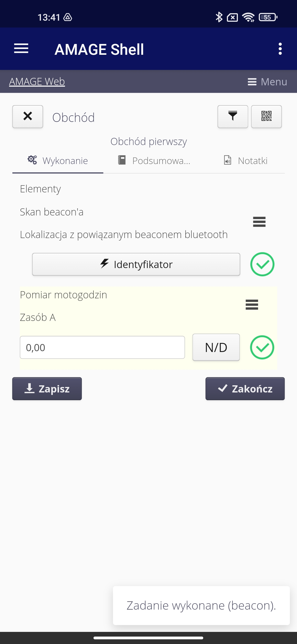This screenshot has width=297, height=644.
Task: Tap the Zadanie wykonane (beacon) toast notification
Action: coord(201,605)
